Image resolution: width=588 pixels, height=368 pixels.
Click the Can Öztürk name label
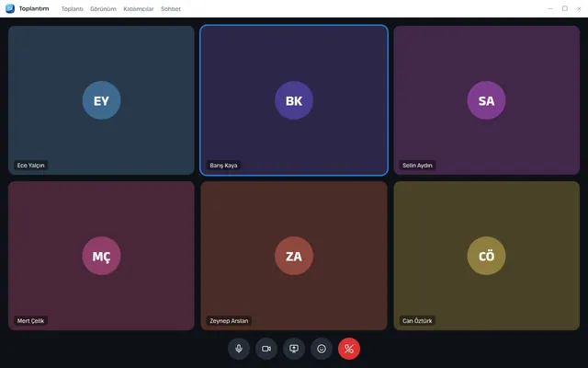417,321
